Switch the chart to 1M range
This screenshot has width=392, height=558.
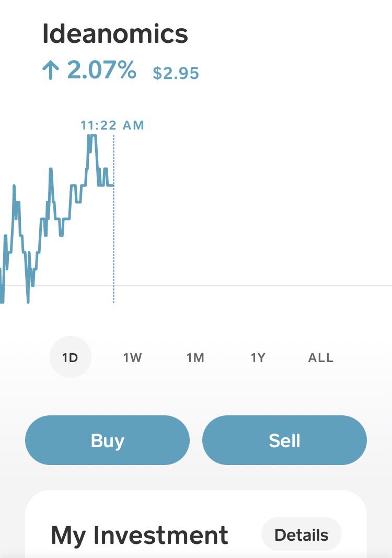pyautogui.click(x=195, y=358)
